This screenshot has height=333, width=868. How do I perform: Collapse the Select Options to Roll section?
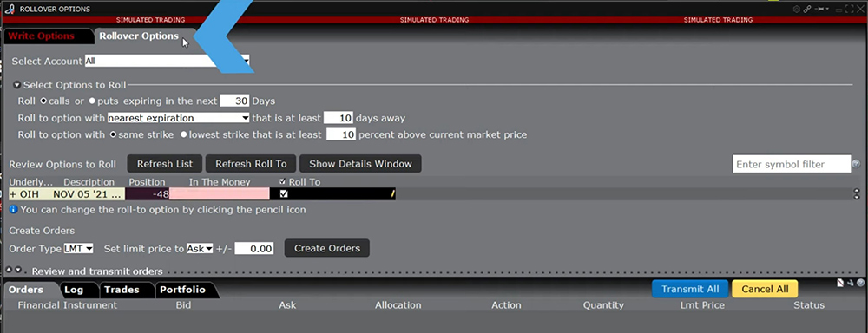(17, 85)
